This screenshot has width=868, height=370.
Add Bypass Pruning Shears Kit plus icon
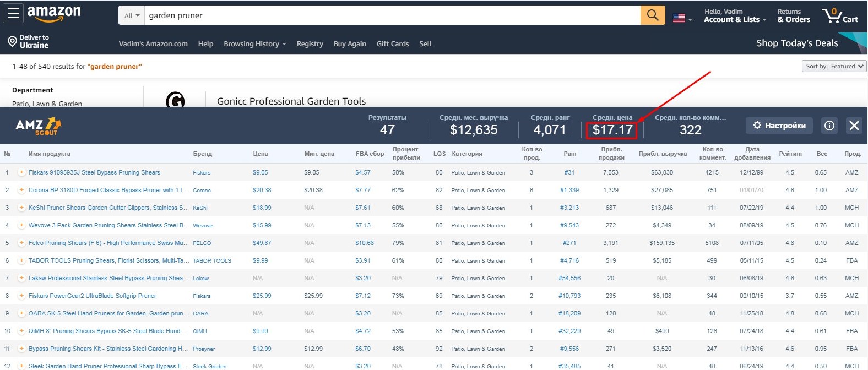tap(21, 349)
